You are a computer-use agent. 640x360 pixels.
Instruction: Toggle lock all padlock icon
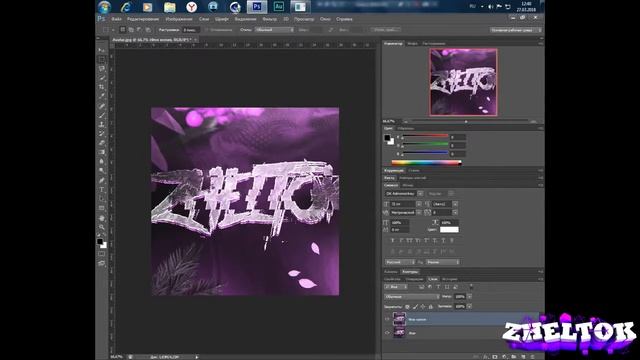pos(431,307)
